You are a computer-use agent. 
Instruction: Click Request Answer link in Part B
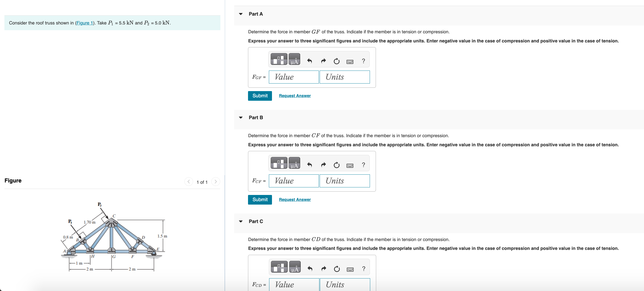pos(295,200)
